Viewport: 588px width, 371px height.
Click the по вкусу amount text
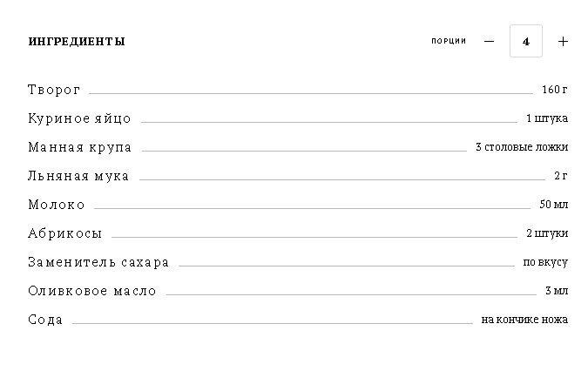pyautogui.click(x=545, y=262)
